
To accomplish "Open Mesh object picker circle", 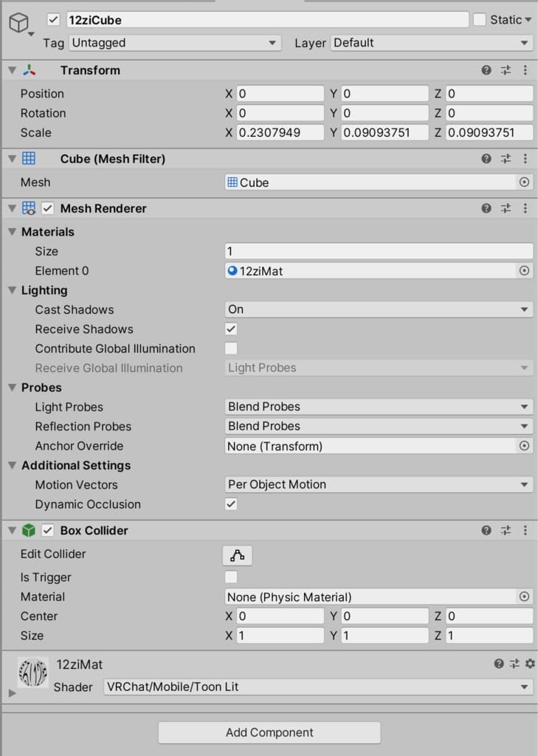I will point(524,182).
